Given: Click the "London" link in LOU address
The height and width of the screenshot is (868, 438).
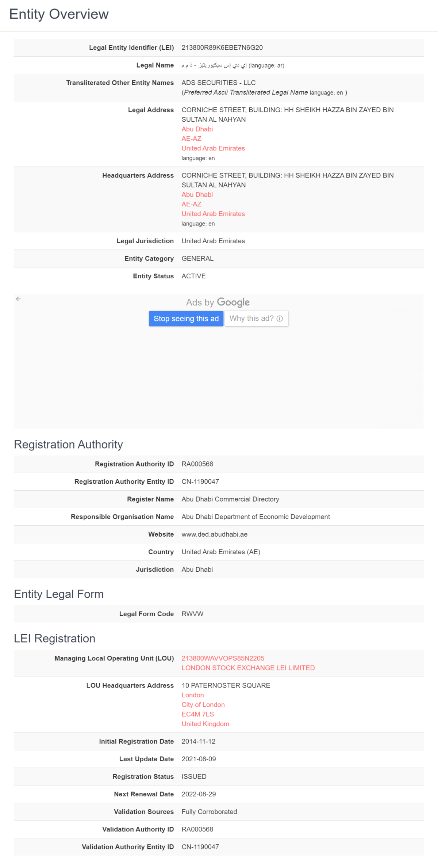Looking at the screenshot, I should 193,695.
